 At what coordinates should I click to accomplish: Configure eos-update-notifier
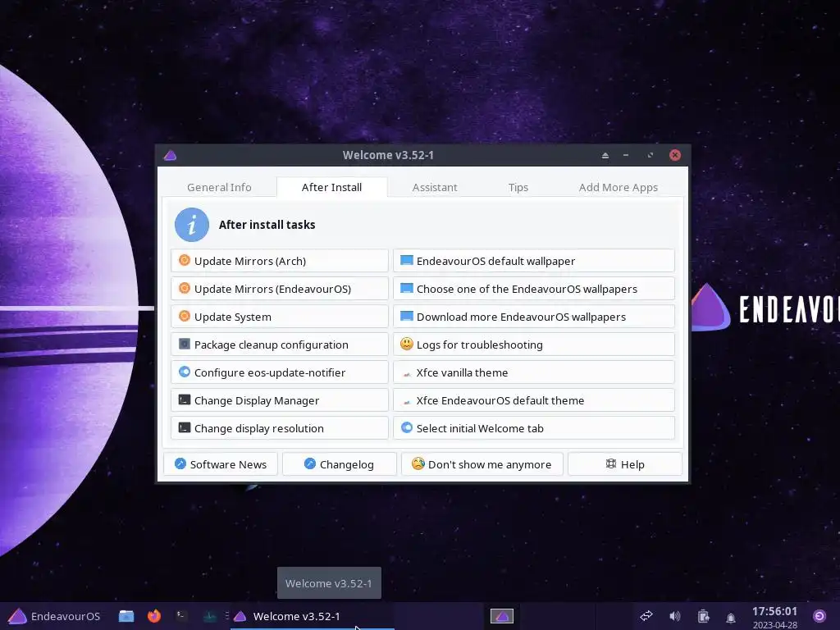(279, 372)
